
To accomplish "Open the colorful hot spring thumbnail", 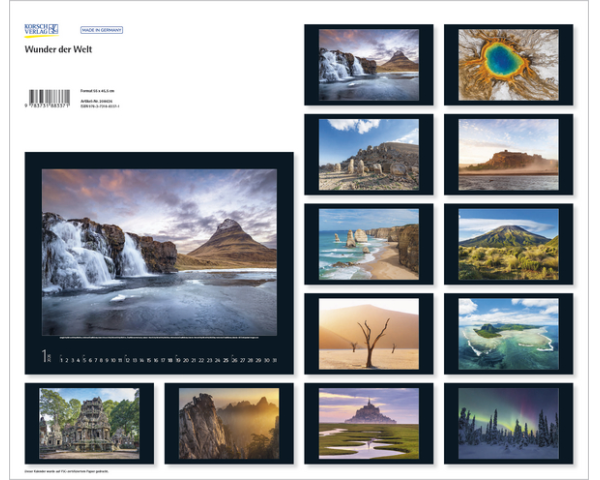I will (x=508, y=63).
